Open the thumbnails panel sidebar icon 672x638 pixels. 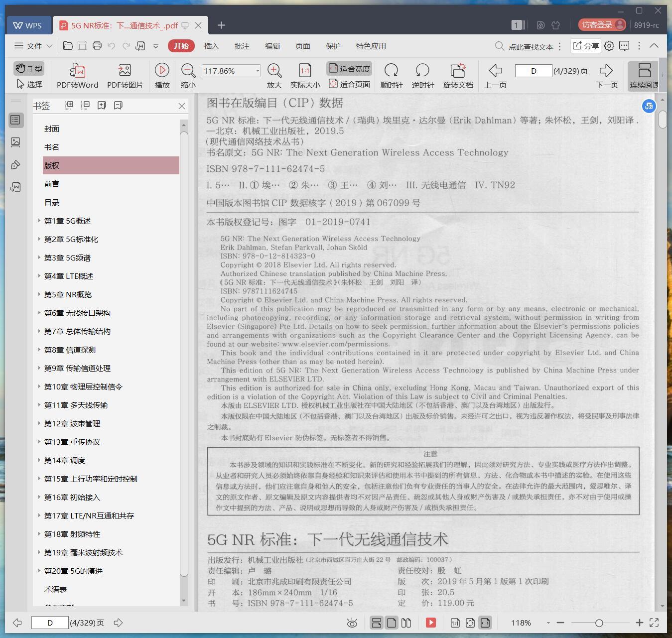point(15,142)
